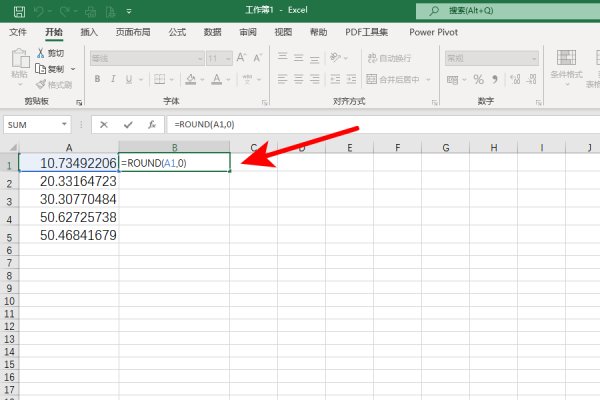Toggle Top Align
Screen dimensions: 600x400
click(282, 57)
